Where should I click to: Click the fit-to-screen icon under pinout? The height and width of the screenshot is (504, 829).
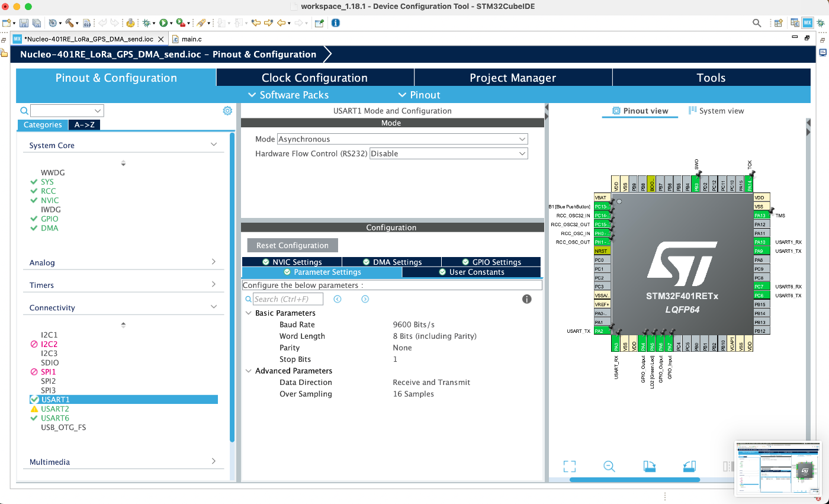(x=570, y=466)
